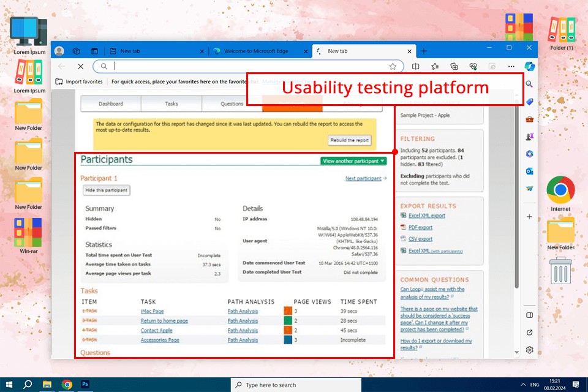Open the iMac Page task link

coord(153,311)
